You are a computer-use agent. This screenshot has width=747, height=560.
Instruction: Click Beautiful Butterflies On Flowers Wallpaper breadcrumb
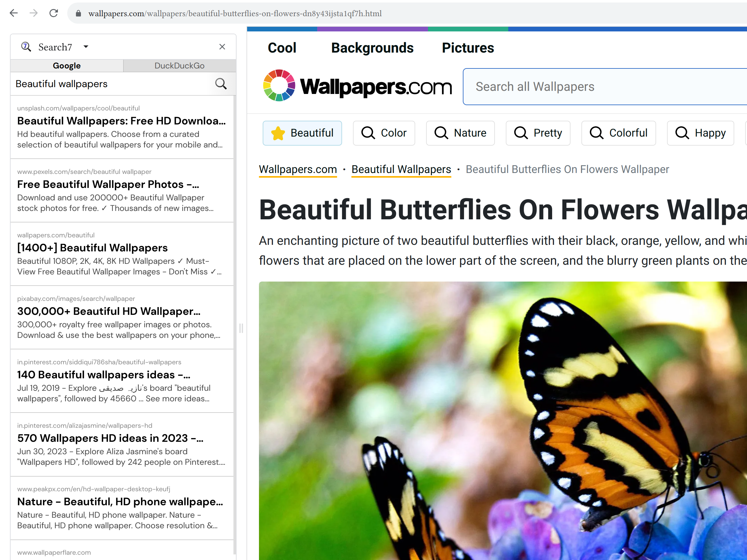coord(567,170)
